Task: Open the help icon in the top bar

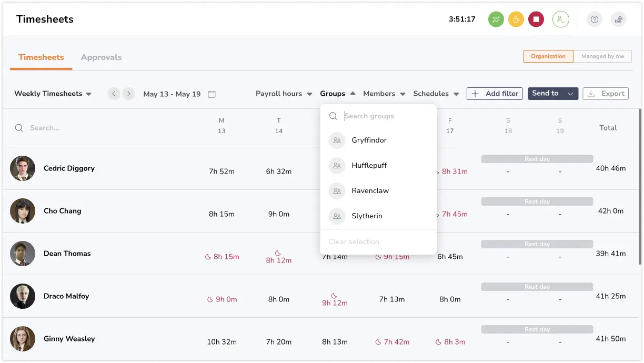Action: [594, 19]
